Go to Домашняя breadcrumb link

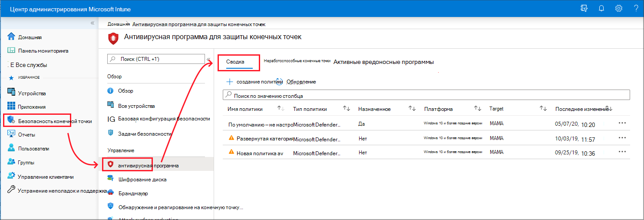pos(119,24)
